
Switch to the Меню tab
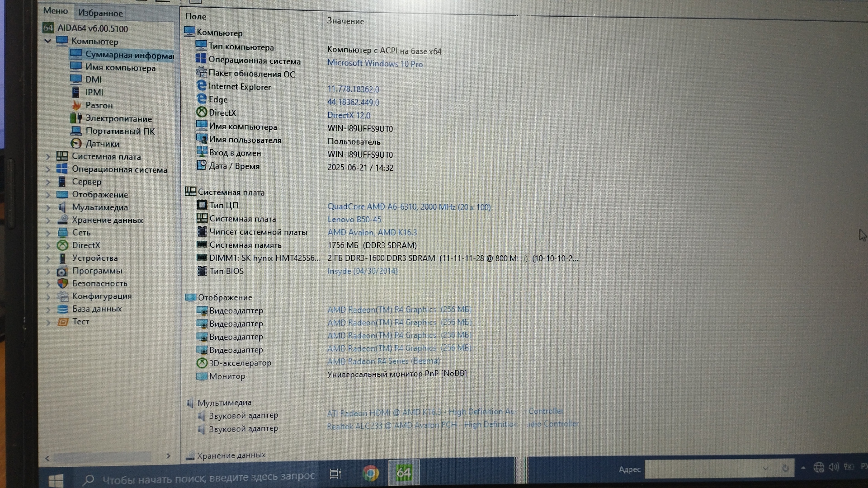tap(56, 11)
